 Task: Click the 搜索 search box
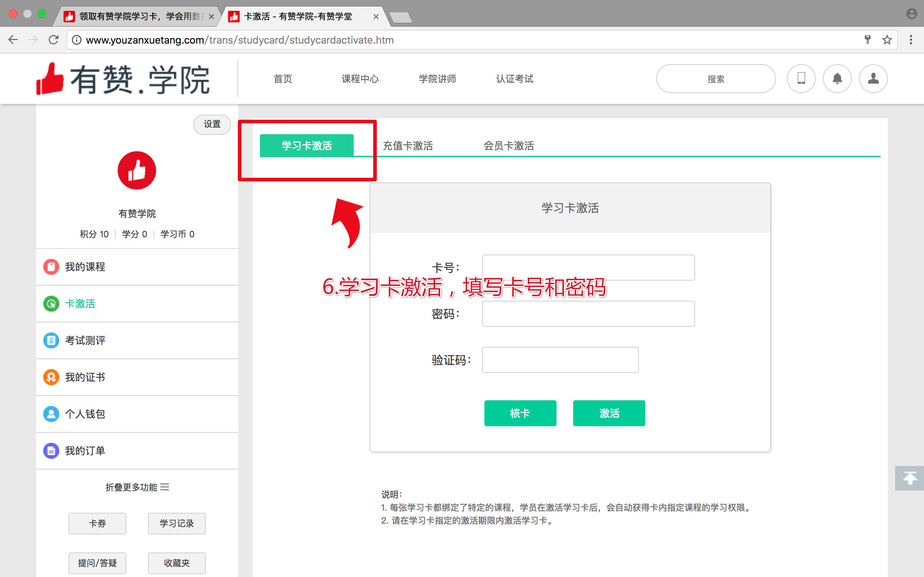click(x=715, y=79)
